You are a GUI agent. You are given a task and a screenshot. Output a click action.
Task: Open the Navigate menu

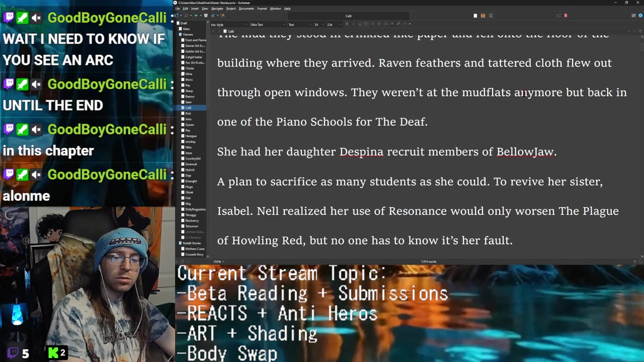[217, 9]
